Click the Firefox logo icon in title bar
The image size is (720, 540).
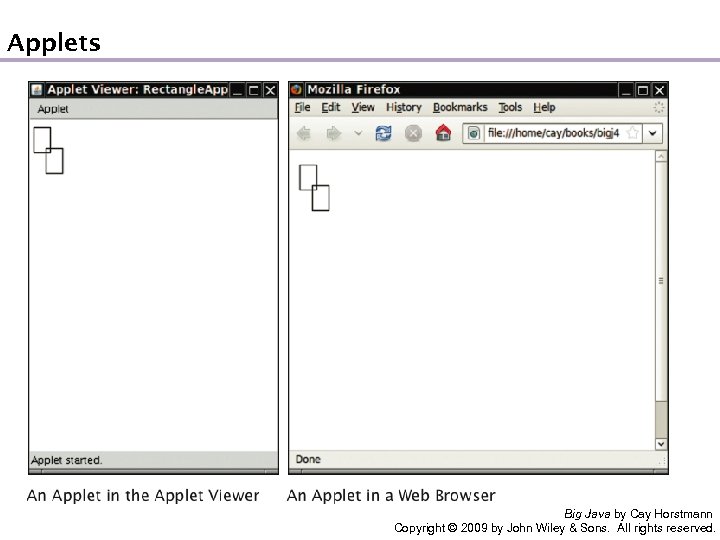296,90
